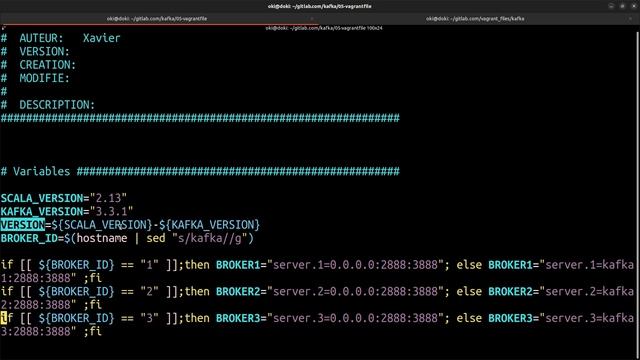Place cursor on KAFKA_VERSION="3.3.1" line
Image resolution: width=640 pixels, height=360 pixels.
coord(67,211)
